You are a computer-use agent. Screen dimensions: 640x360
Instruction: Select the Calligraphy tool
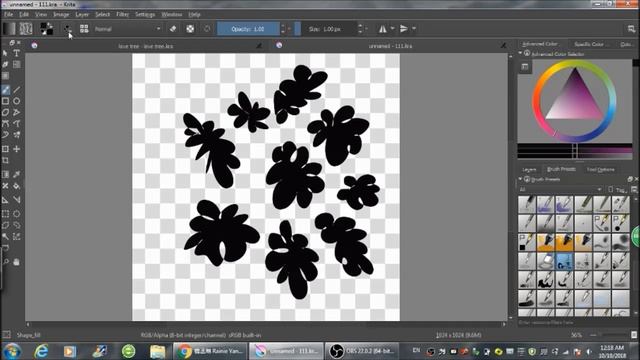pyautogui.click(x=5, y=64)
